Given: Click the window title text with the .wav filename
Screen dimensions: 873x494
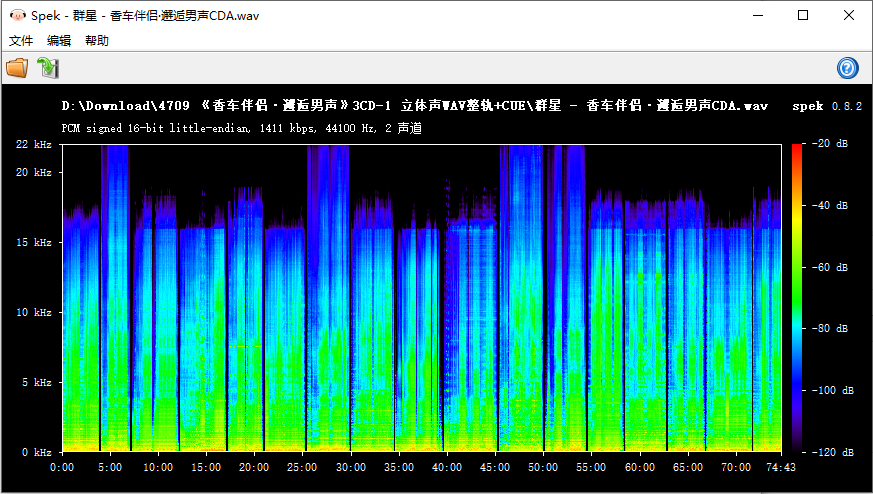Looking at the screenshot, I should [145, 16].
